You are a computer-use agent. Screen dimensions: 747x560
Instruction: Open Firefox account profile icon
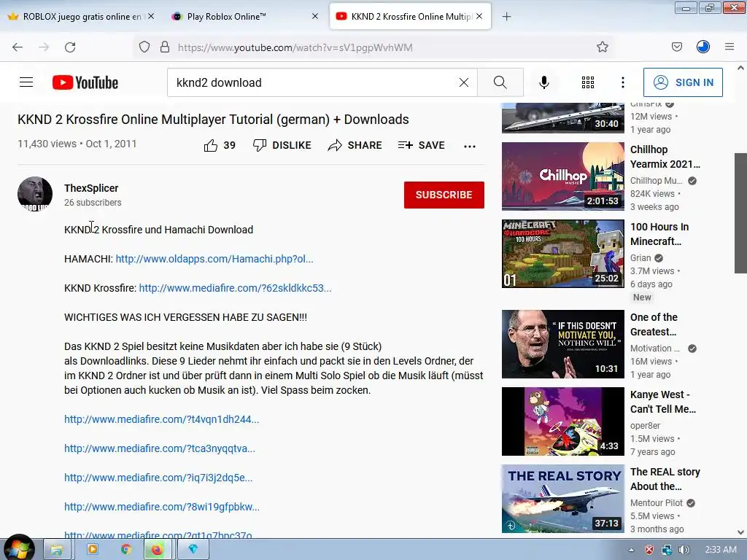coord(703,47)
